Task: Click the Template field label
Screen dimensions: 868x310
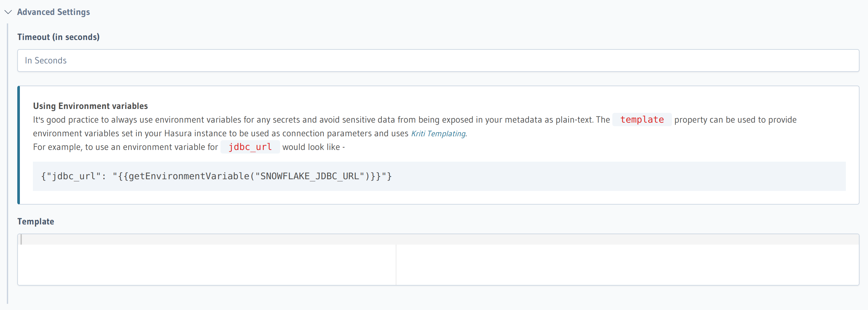Action: click(36, 222)
